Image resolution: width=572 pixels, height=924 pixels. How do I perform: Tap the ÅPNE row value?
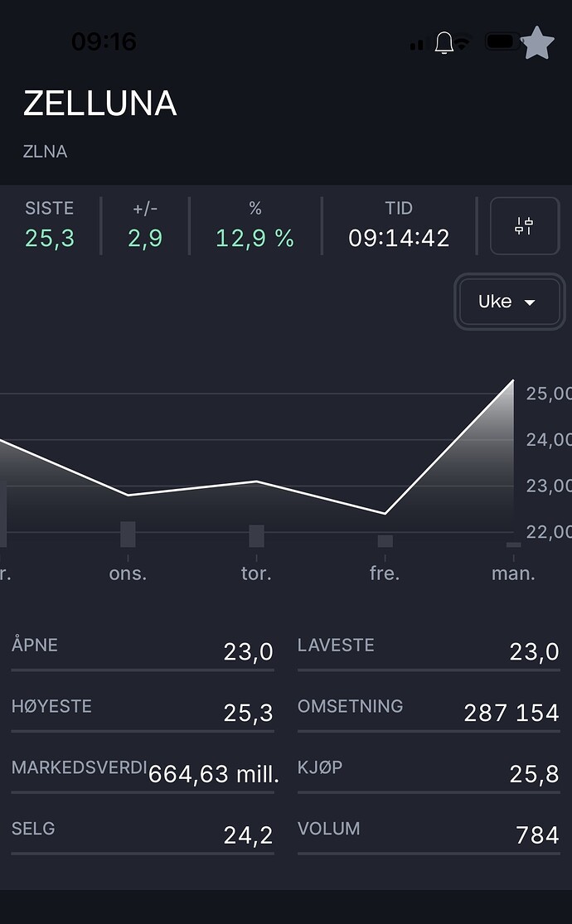pyautogui.click(x=248, y=652)
